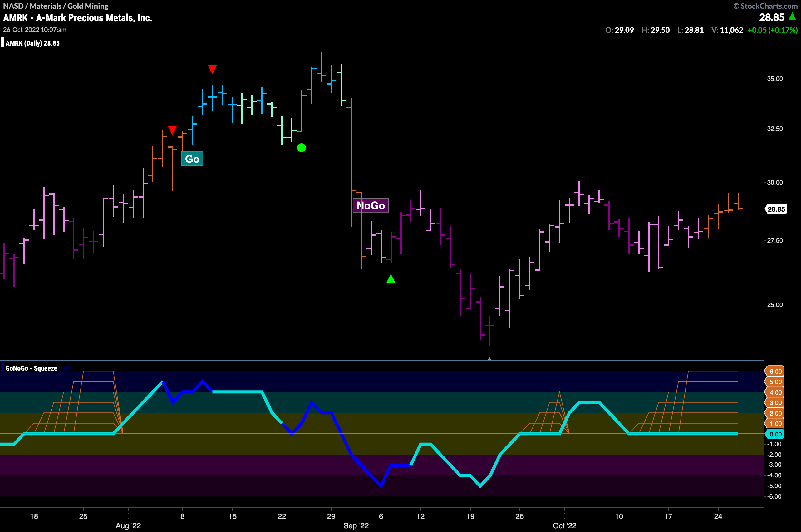
Task: Click the teal Go label
Action: coord(192,159)
